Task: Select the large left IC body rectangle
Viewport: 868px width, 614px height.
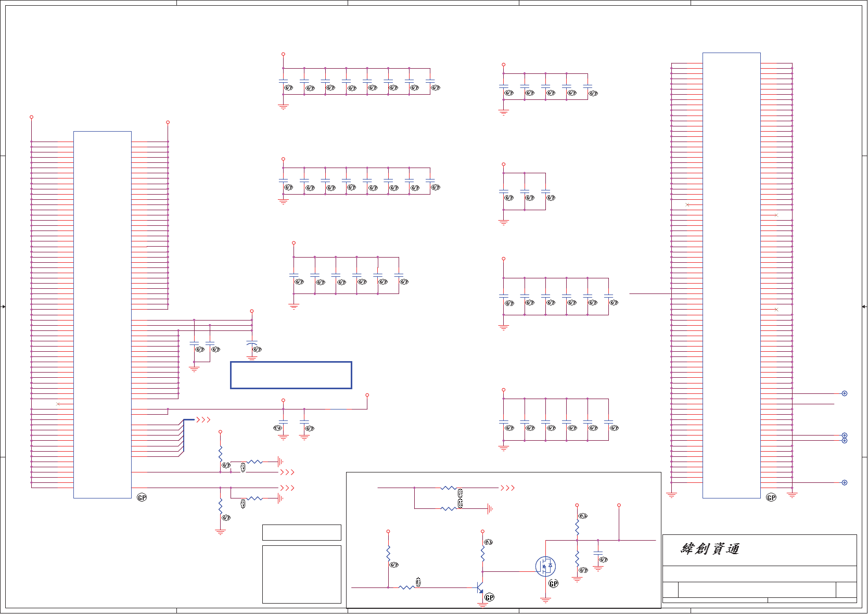Action: click(103, 315)
